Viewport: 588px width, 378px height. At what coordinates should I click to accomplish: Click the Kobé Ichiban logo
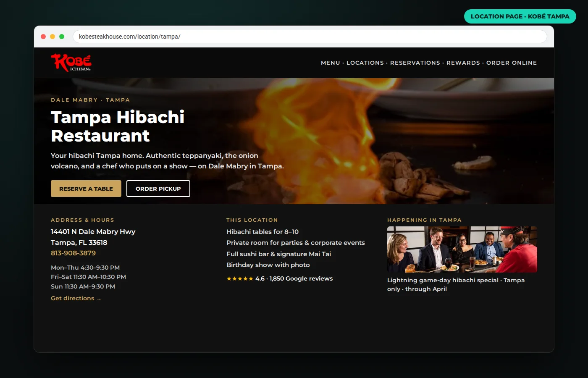[71, 63]
